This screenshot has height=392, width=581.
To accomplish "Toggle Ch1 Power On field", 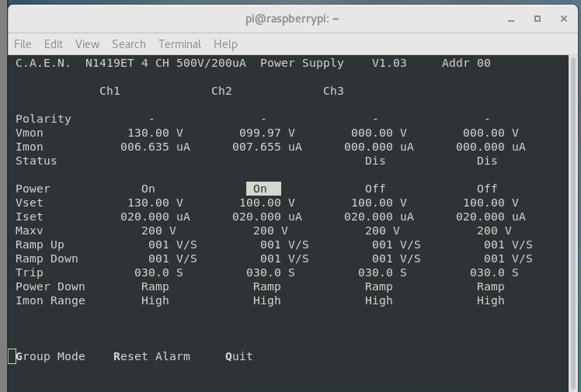I will [x=148, y=189].
